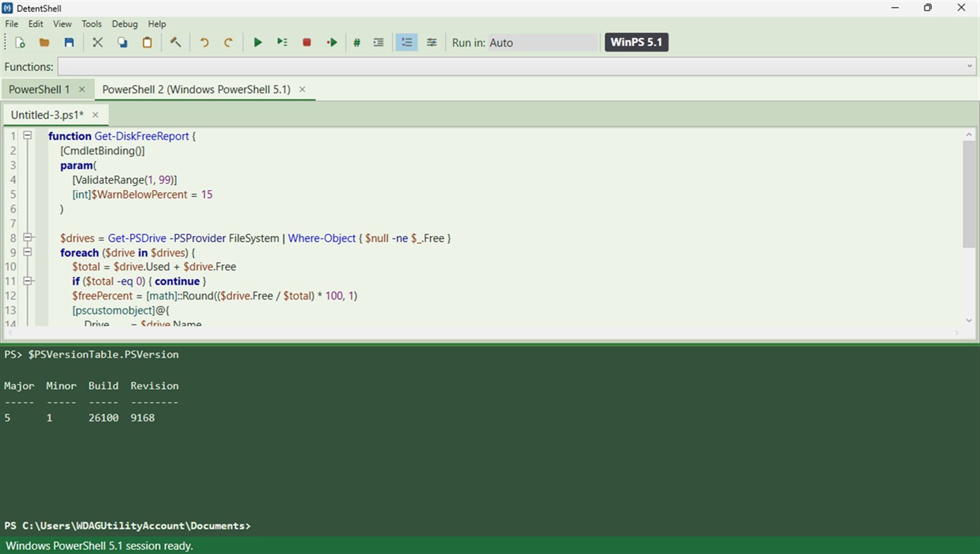The image size is (980, 554).
Task: Open the File menu
Action: click(x=12, y=24)
